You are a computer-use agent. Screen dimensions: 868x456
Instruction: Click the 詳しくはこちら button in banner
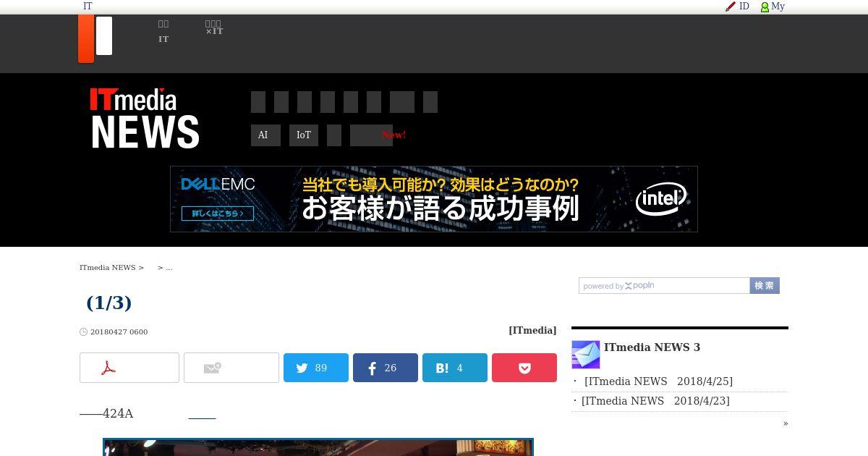(x=218, y=214)
